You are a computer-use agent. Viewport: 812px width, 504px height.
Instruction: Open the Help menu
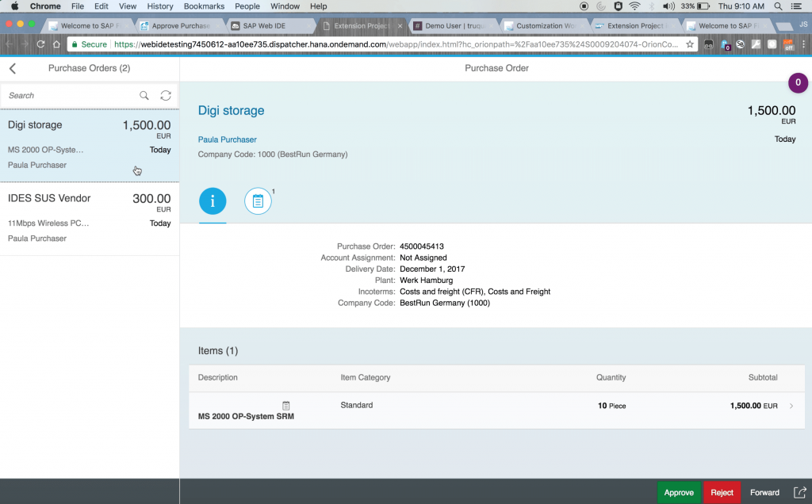[x=319, y=6]
